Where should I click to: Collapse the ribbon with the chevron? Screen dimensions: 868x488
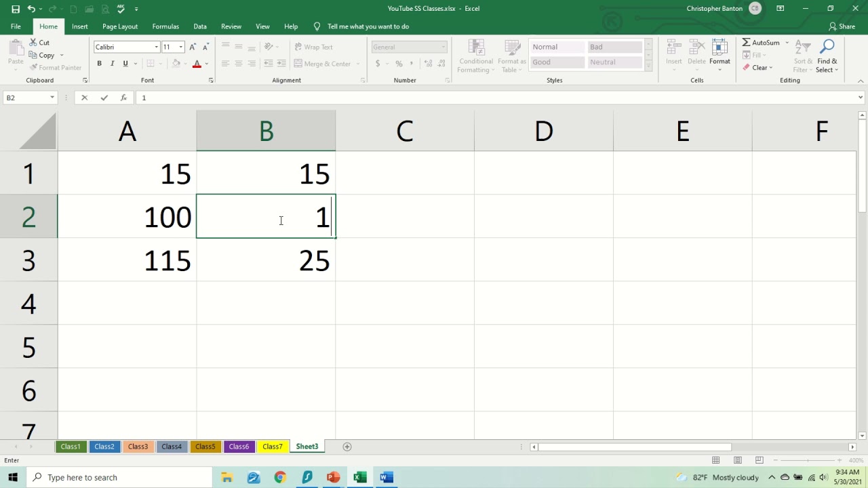[861, 81]
